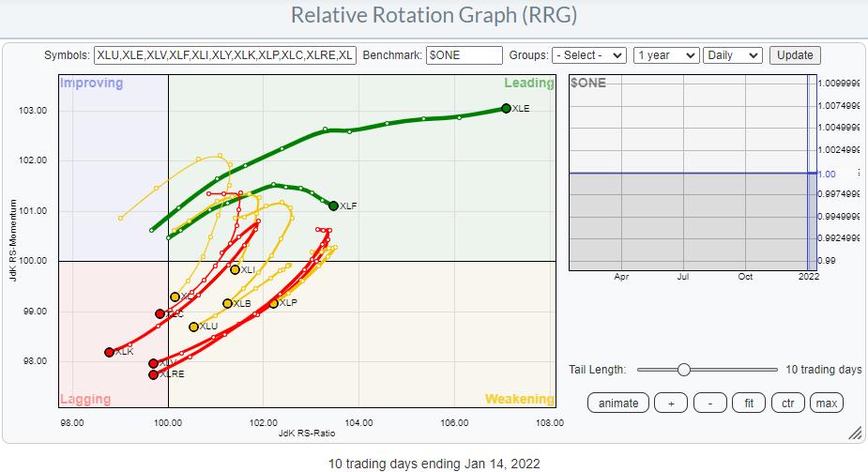This screenshot has width=868, height=472.
Task: Open the Groups select dropdown
Action: [x=589, y=55]
